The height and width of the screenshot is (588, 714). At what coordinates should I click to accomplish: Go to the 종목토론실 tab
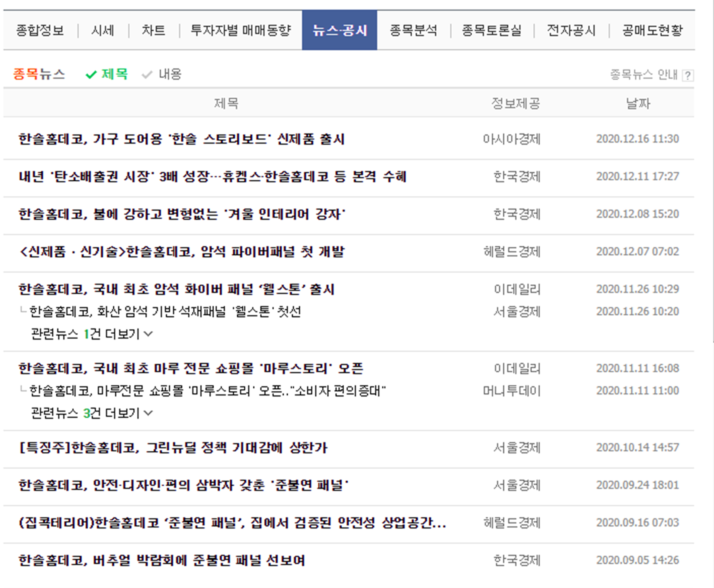(491, 30)
